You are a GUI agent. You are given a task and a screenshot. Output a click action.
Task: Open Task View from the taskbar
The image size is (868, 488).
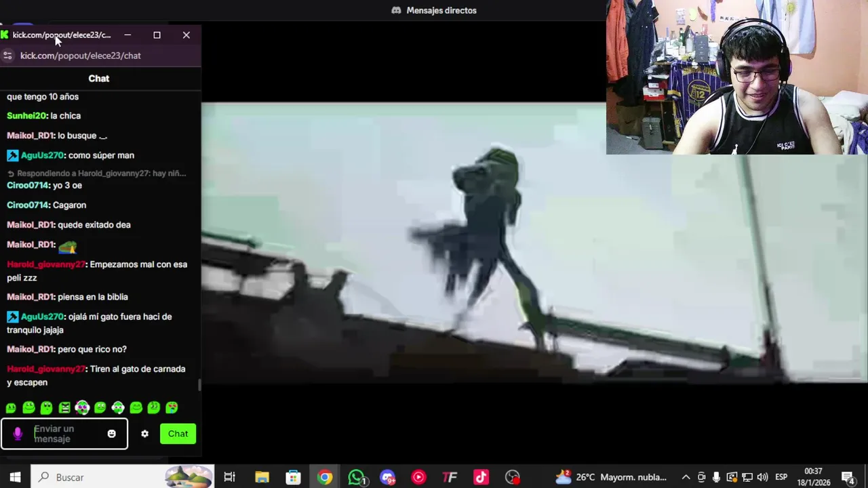point(229,477)
